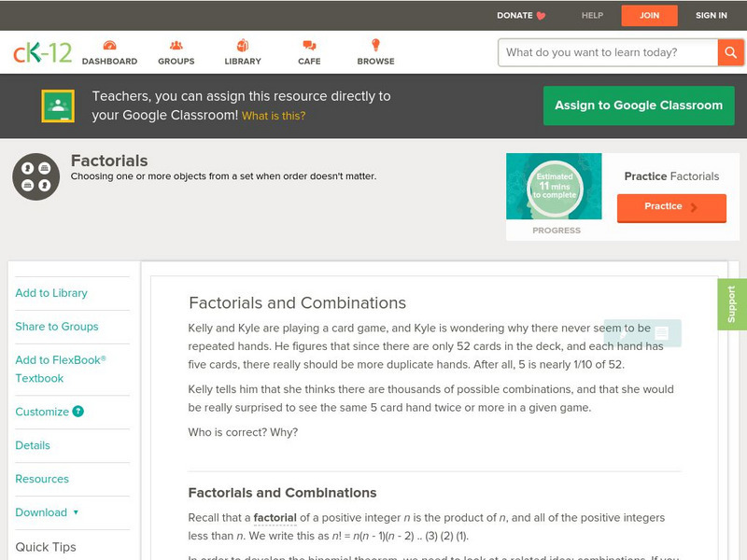Image resolution: width=747 pixels, height=560 pixels.
Task: Click the underlined 'factorial' term
Action: pos(275,518)
